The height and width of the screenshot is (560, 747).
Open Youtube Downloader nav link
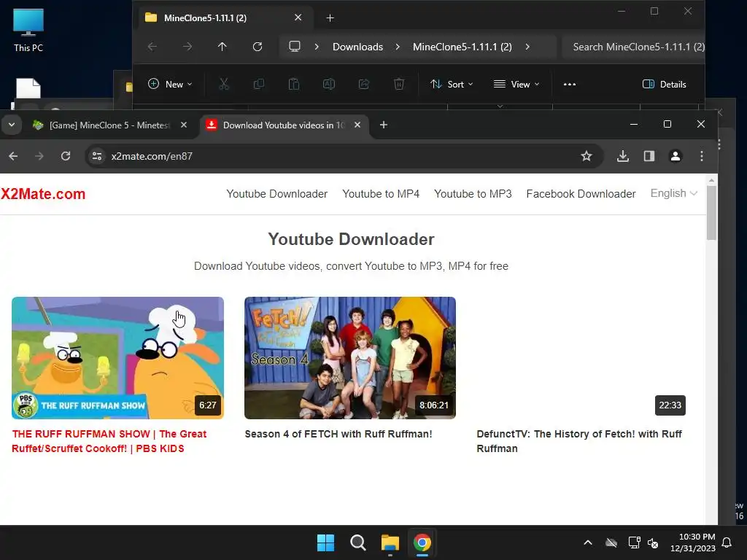click(276, 194)
